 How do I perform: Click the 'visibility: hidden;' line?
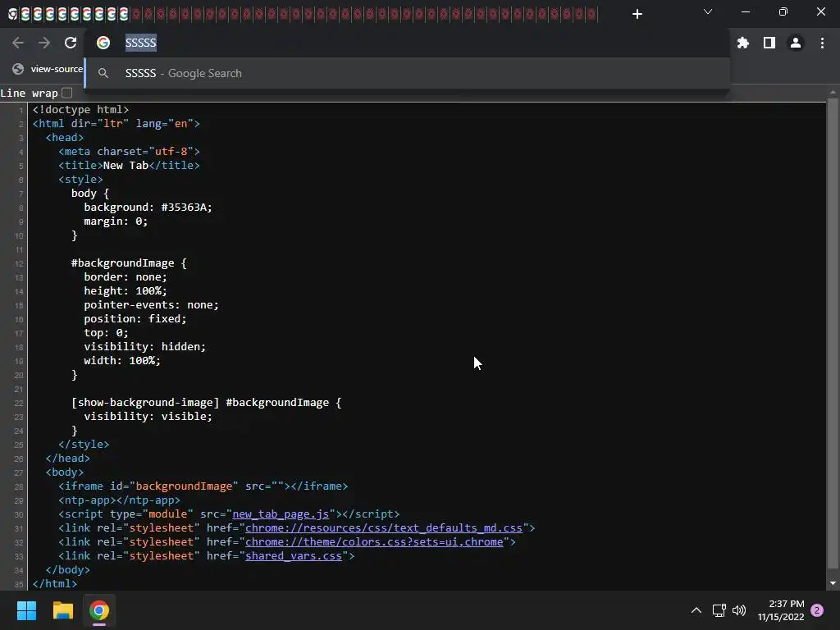point(144,347)
